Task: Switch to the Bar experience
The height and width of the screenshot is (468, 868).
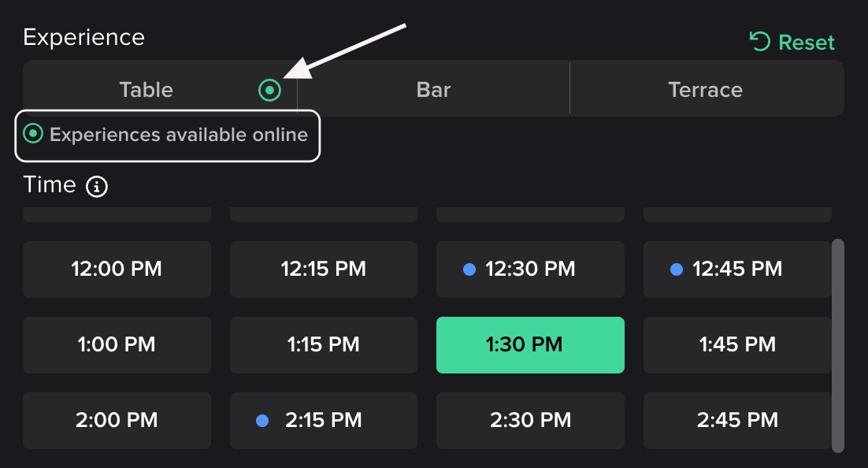Action: pos(433,90)
